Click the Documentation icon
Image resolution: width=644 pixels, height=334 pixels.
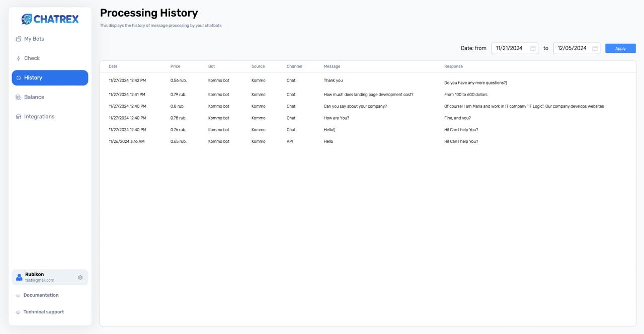18,295
